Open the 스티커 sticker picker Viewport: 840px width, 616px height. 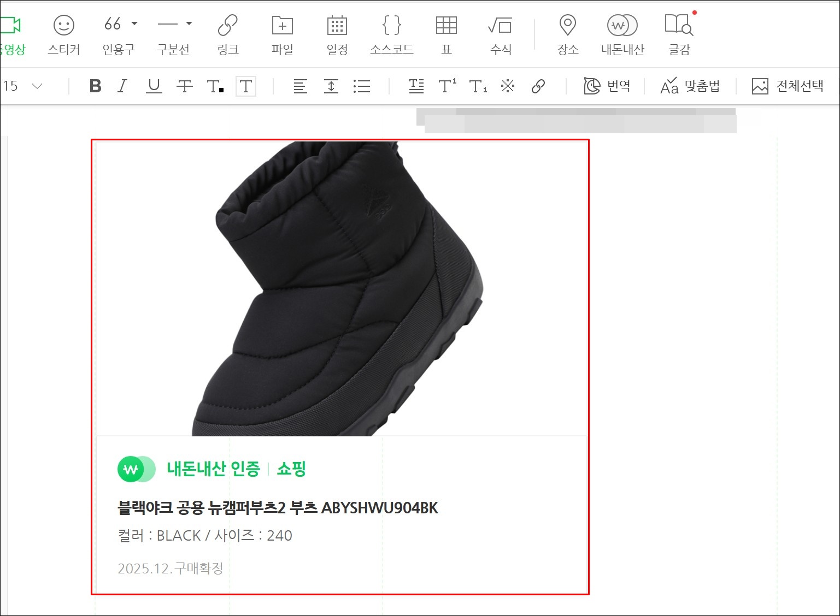tap(64, 35)
